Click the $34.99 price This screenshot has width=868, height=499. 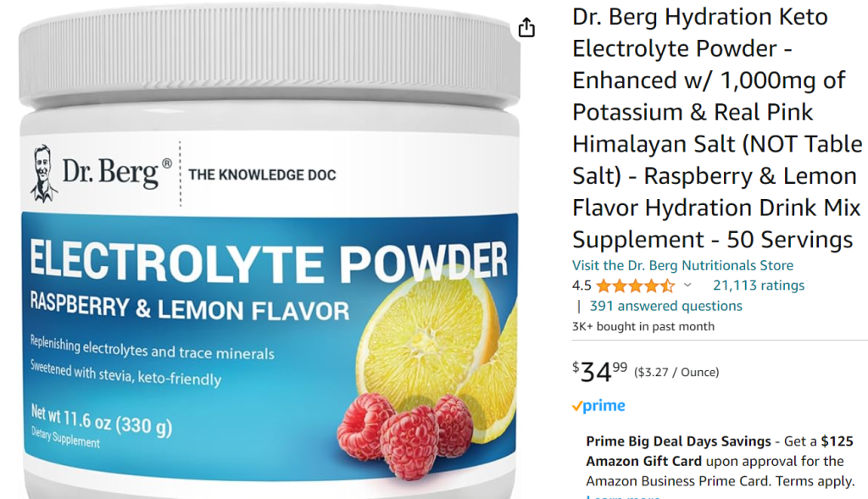click(599, 372)
